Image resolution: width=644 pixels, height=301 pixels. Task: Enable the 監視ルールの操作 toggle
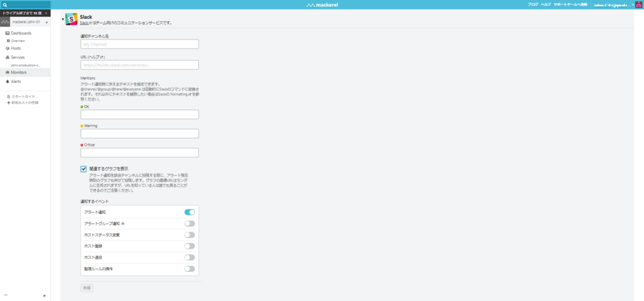click(x=189, y=268)
